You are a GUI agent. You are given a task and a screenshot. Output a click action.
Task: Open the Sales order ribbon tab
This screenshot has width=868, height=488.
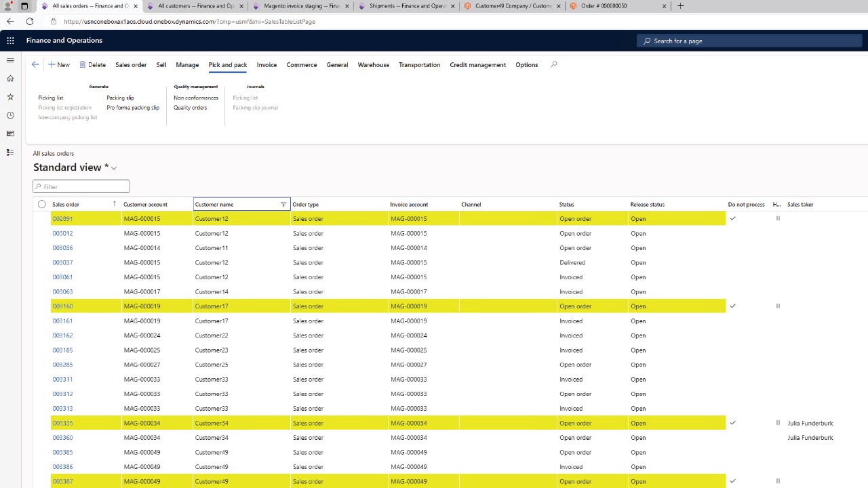pos(131,64)
